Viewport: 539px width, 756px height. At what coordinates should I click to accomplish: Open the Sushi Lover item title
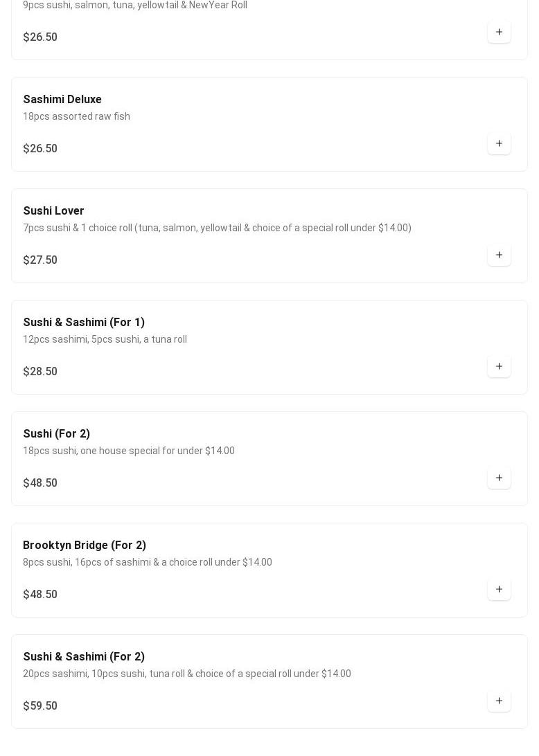[x=53, y=211]
